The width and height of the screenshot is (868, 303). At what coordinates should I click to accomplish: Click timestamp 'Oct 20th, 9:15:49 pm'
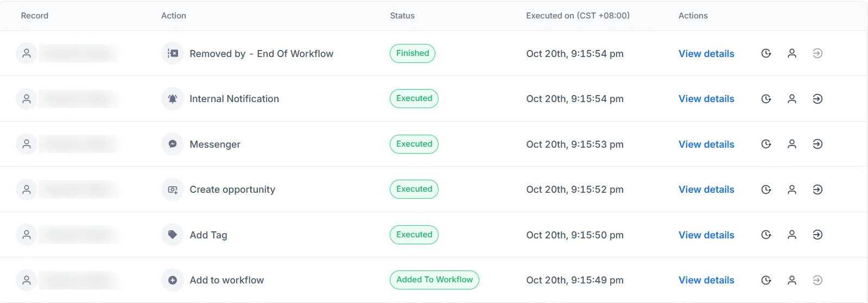click(x=575, y=280)
